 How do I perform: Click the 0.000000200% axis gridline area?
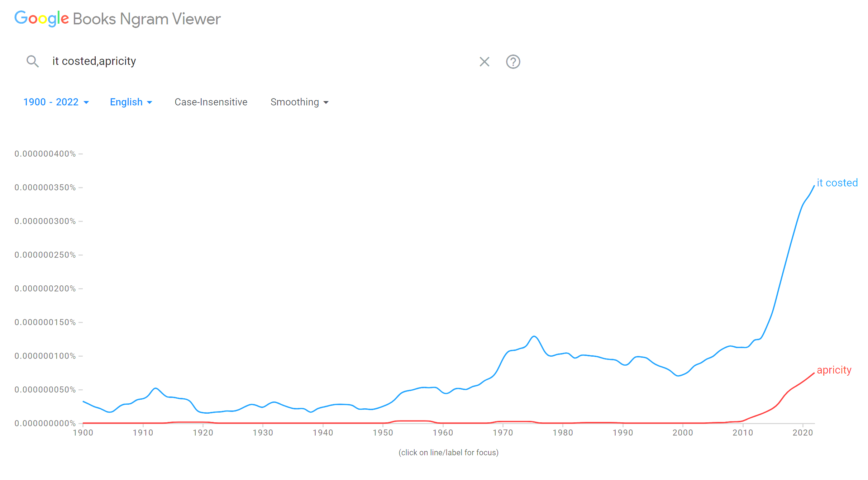(46, 288)
